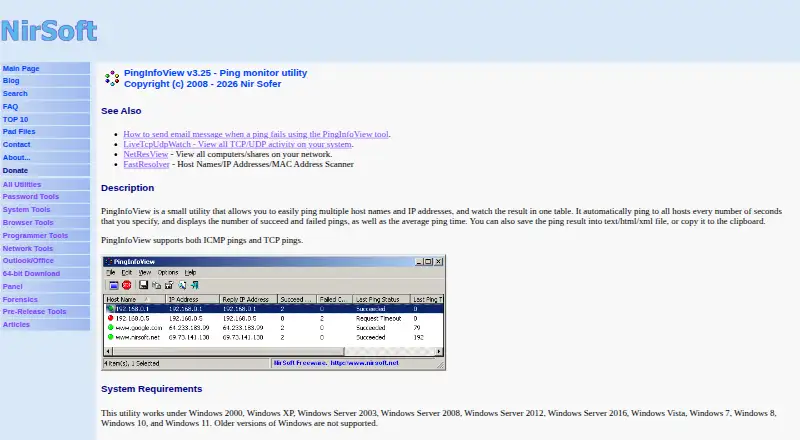Click the 'PingInfoView supports both ICMP pings' sentence
Screen dimensions: 800x440
202,240
